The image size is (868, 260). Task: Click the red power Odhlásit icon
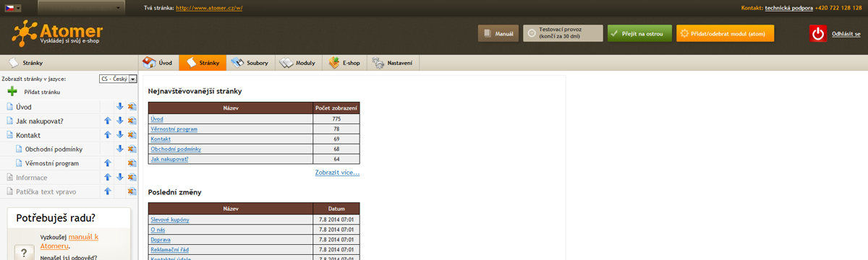818,33
